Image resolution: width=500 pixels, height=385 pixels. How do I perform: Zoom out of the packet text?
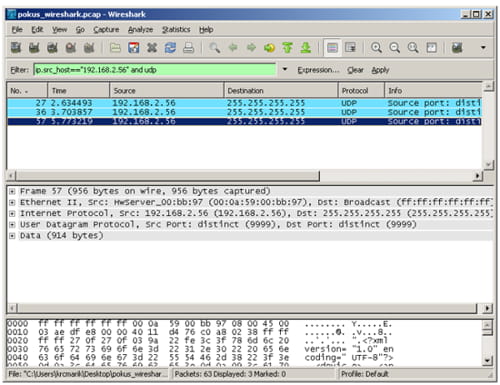coord(395,48)
